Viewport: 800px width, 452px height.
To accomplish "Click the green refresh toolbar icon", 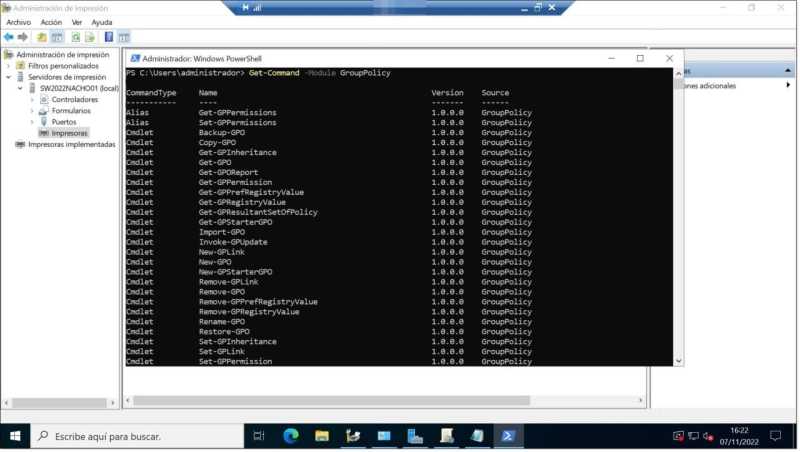I will 76,37.
